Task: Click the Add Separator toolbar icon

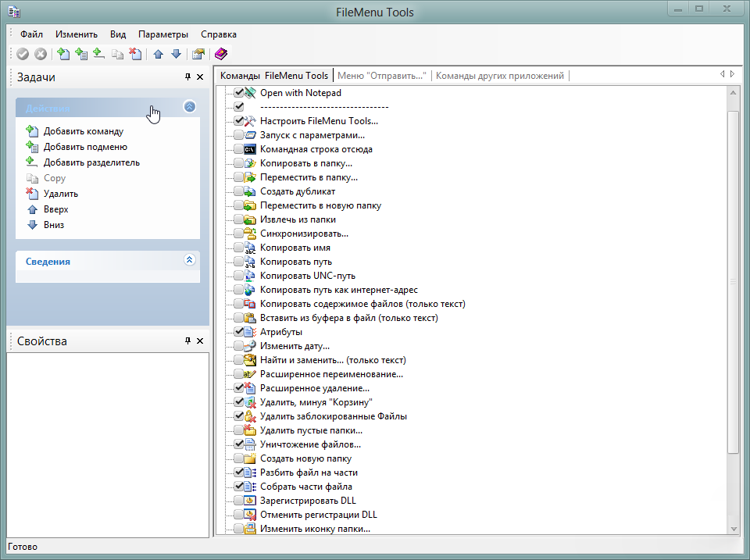Action: [98, 54]
